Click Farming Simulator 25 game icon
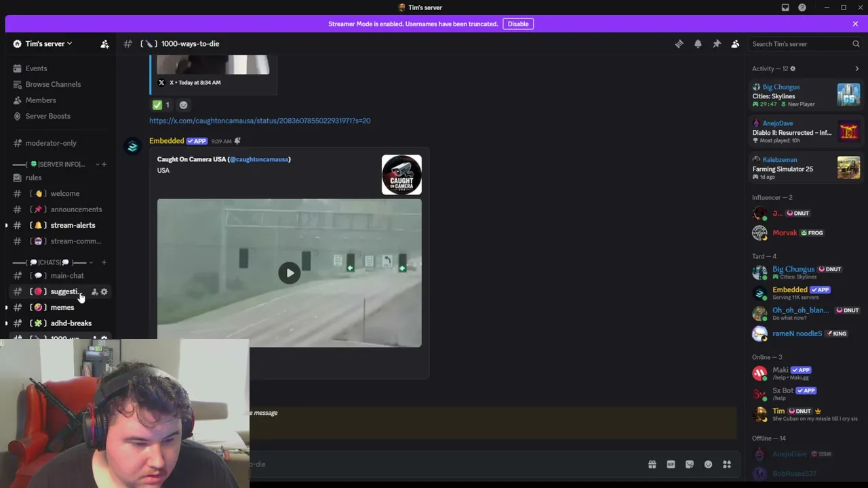Image resolution: width=868 pixels, height=488 pixels. (x=848, y=167)
